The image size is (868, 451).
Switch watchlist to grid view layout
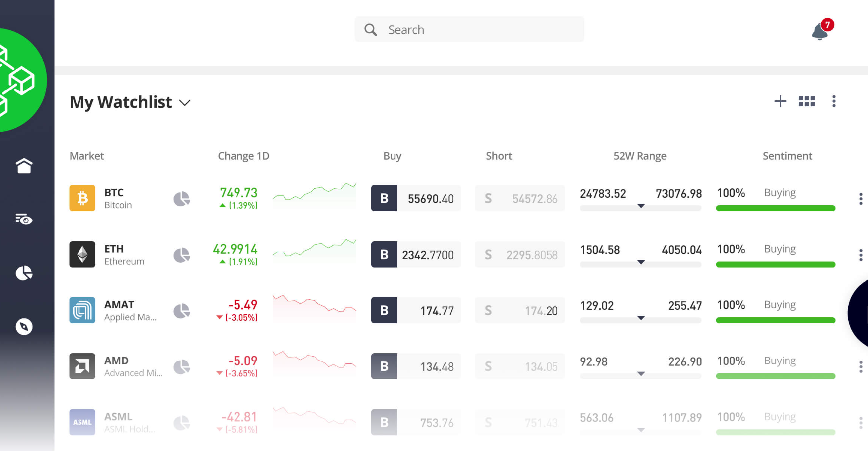coord(807,101)
